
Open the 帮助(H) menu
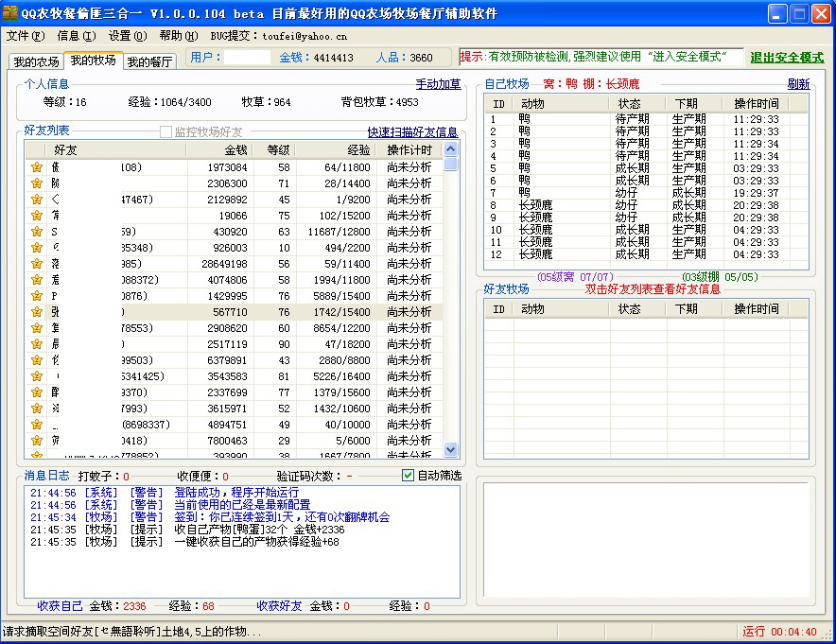click(179, 36)
